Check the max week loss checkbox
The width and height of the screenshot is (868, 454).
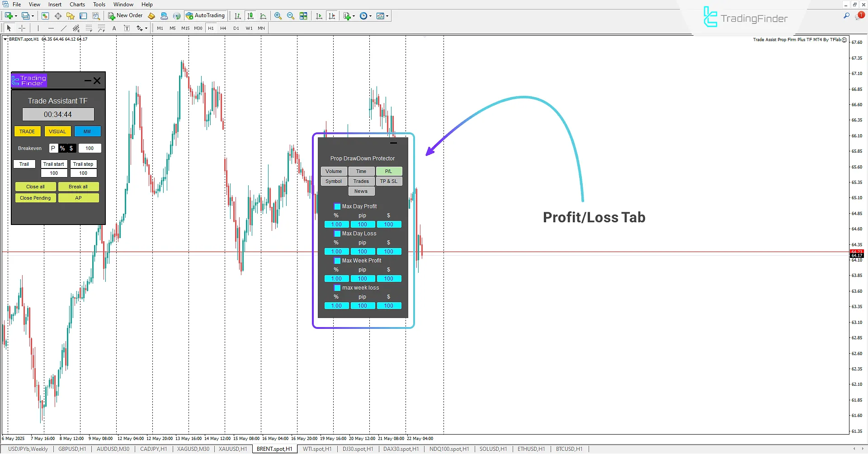[x=337, y=288]
